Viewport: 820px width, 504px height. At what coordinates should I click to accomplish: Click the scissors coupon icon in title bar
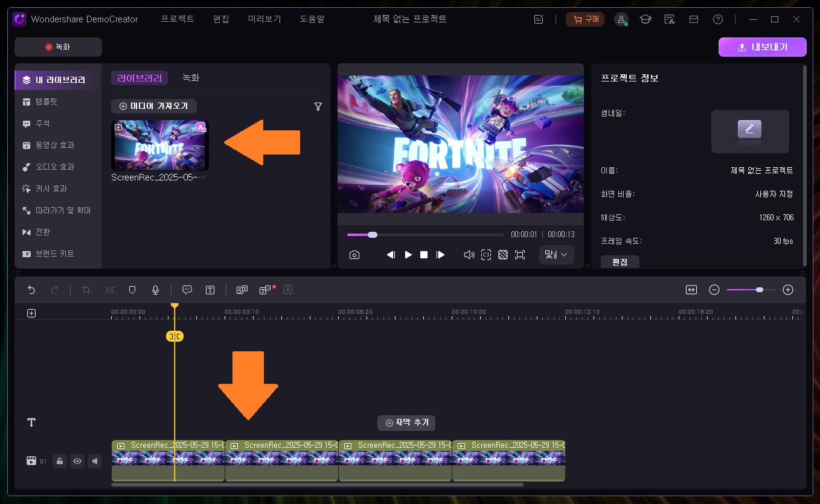669,19
